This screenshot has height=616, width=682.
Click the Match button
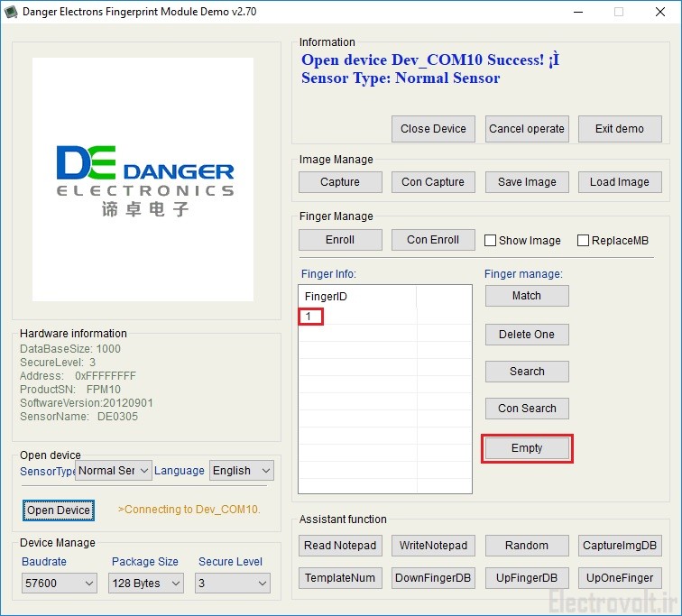527,296
